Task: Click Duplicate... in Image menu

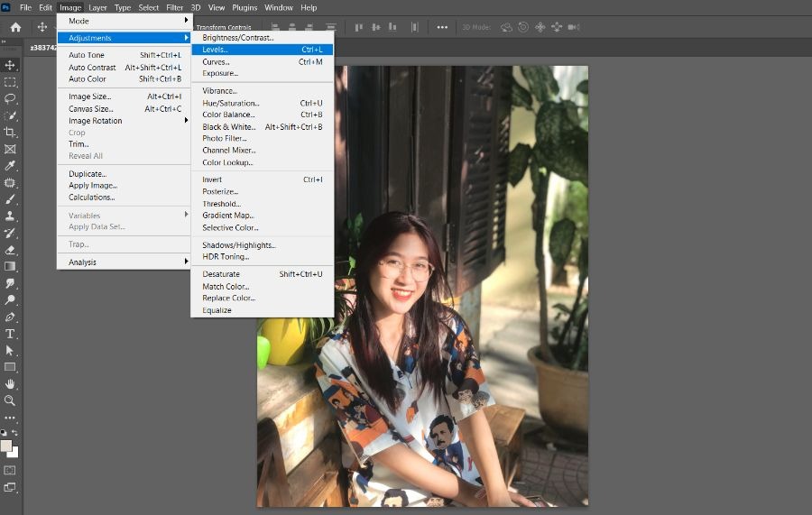Action: click(x=125, y=174)
